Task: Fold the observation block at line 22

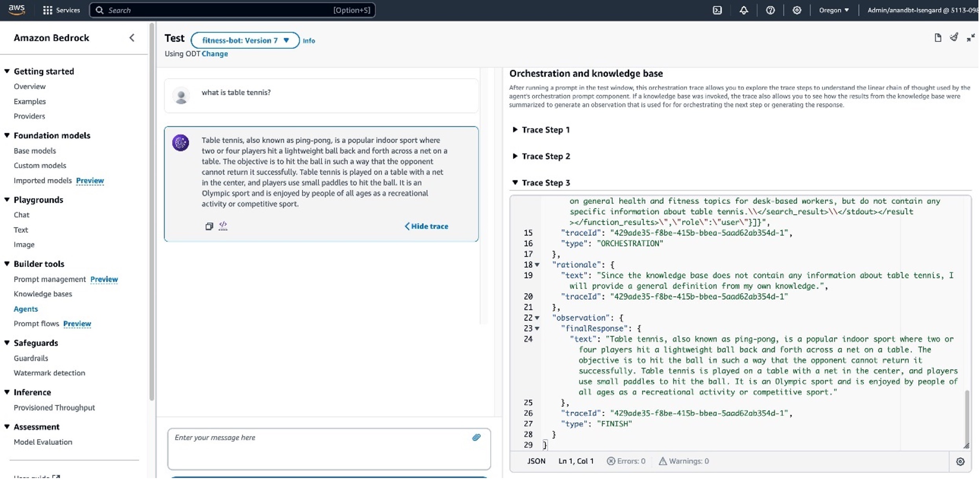Action: tap(537, 319)
